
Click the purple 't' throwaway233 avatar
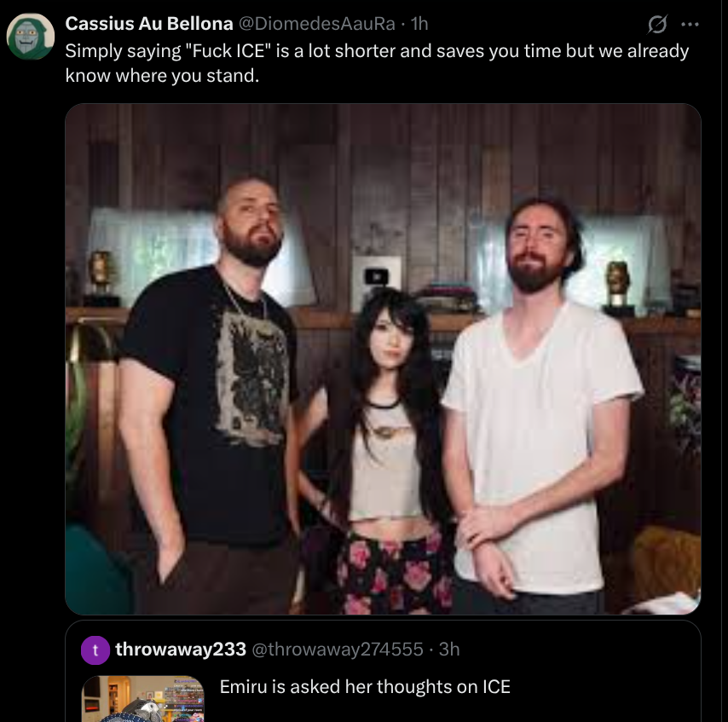point(95,650)
